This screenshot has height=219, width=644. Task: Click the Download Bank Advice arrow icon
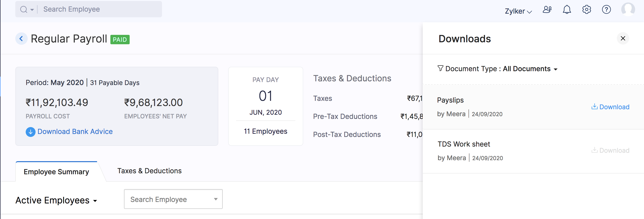point(31,132)
